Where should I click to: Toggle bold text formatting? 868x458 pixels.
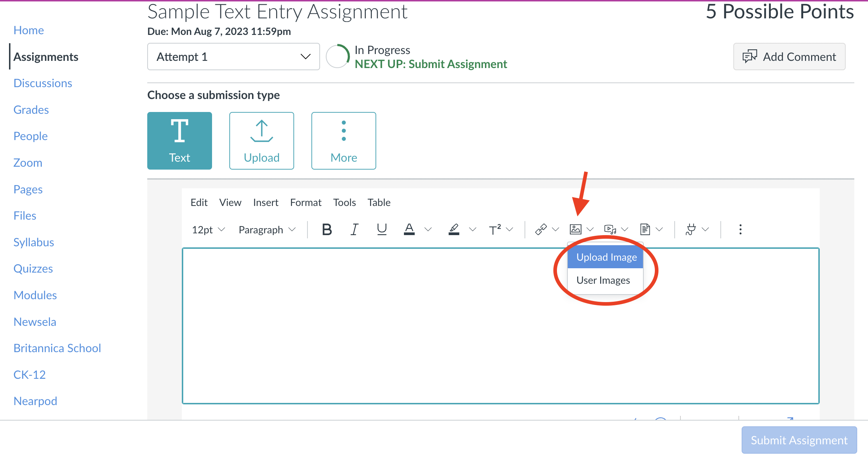(x=327, y=229)
